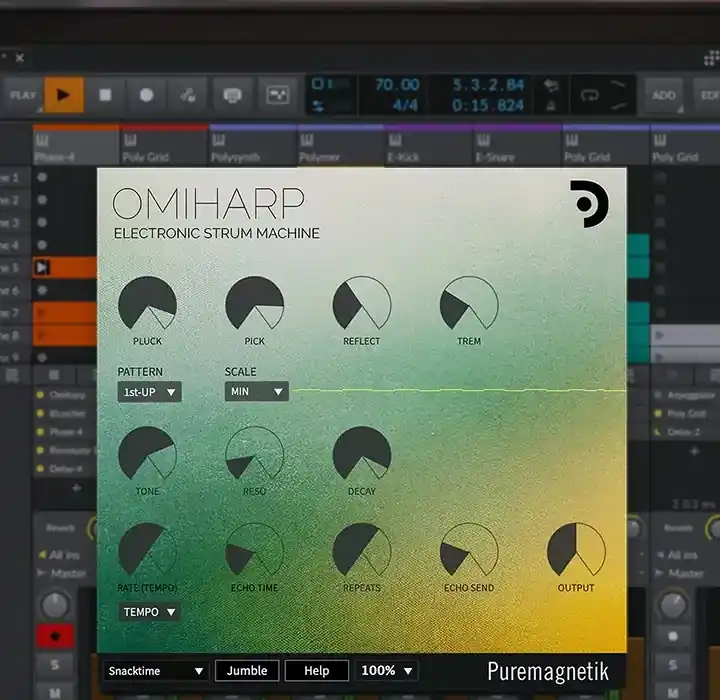Screen dimensions: 720x700
Task: Click the Puremagnetik brand text
Action: (548, 672)
